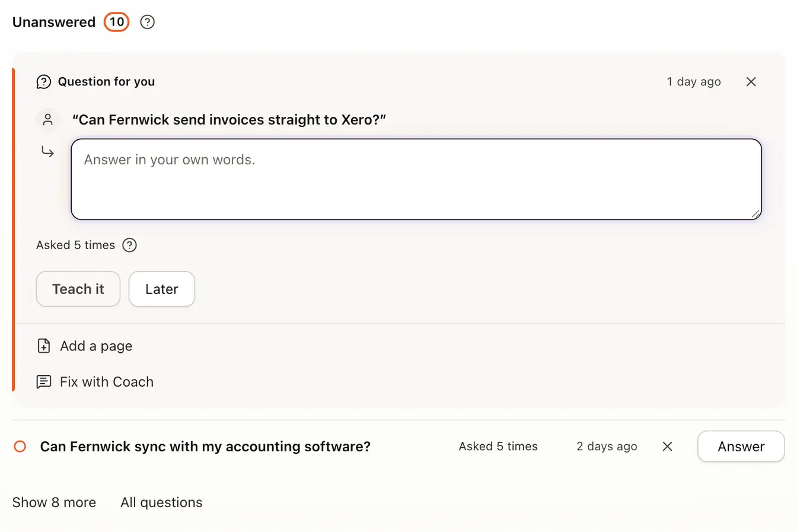
Task: Click the reply arrow icon beside the answer box
Action: tap(47, 152)
